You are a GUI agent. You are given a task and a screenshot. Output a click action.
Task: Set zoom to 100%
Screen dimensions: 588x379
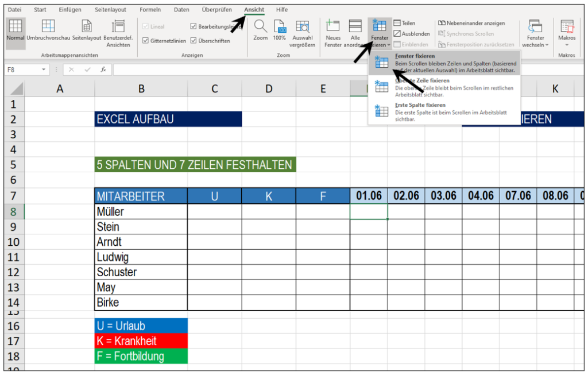[280, 30]
